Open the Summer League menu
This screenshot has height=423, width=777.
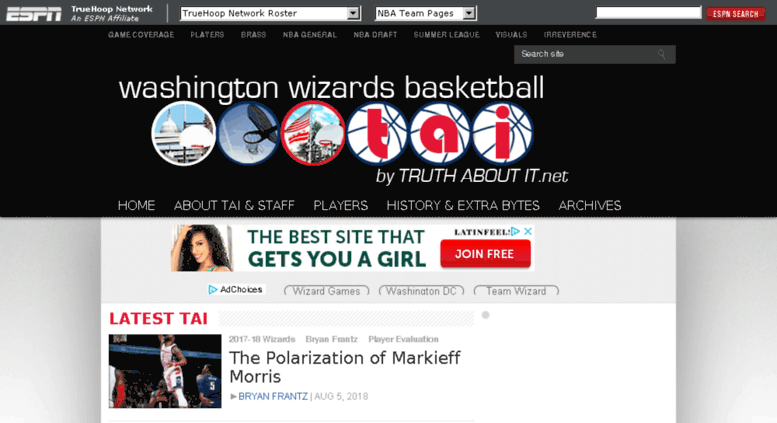click(446, 35)
